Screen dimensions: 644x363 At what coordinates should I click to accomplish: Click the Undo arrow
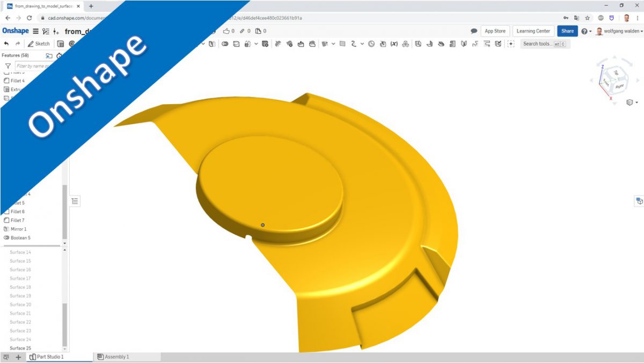point(6,43)
